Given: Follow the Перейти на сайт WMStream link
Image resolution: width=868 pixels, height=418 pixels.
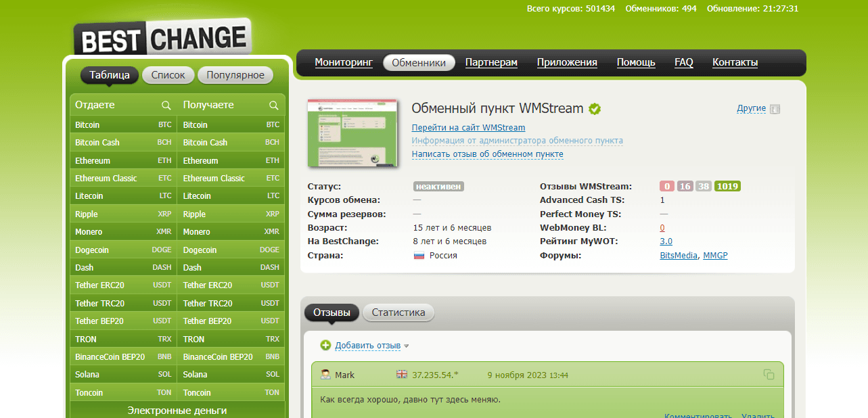Looking at the screenshot, I should point(468,128).
